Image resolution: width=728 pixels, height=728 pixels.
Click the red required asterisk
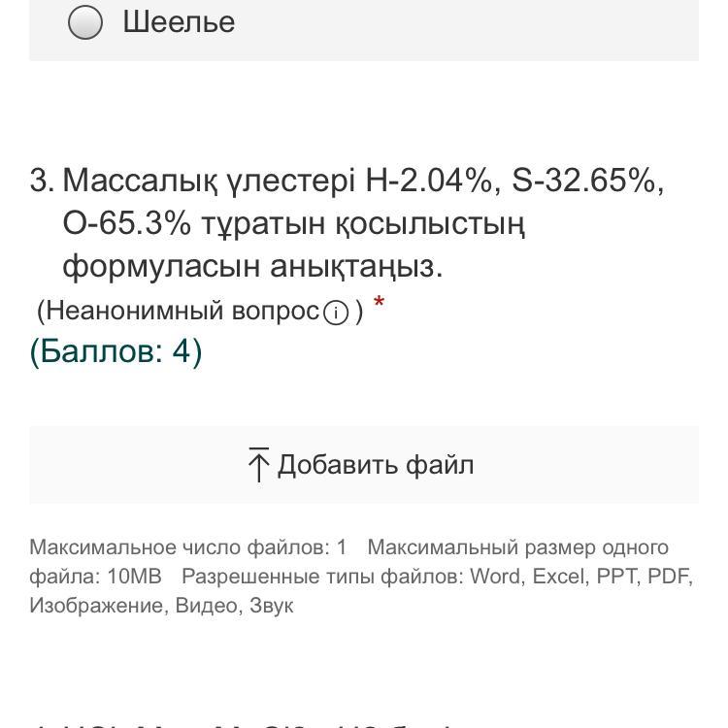(379, 302)
